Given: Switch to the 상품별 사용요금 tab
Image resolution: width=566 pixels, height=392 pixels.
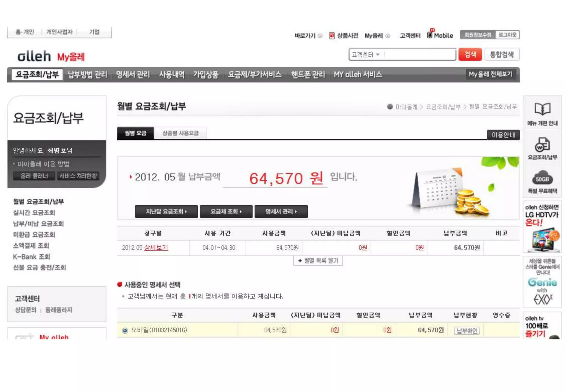Looking at the screenshot, I should [x=180, y=133].
